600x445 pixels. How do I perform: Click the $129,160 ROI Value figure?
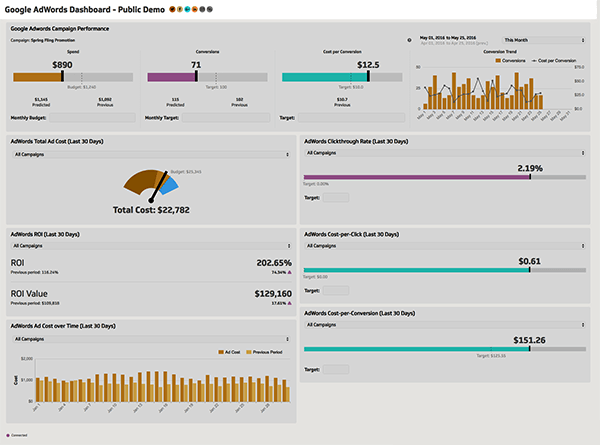273,294
